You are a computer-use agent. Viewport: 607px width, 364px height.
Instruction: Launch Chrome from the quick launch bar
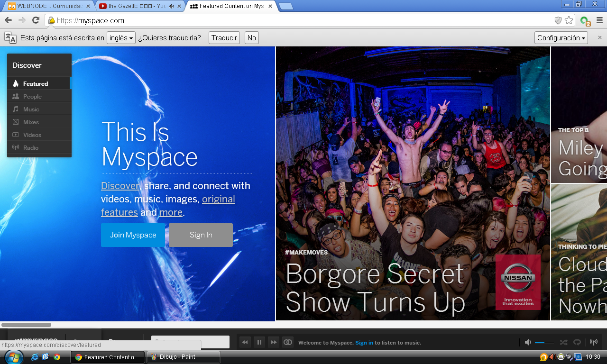(57, 357)
